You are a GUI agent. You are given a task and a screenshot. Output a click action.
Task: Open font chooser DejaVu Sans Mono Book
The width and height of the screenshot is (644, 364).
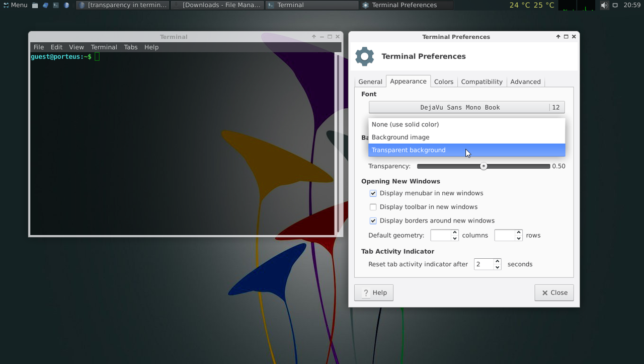(466, 107)
